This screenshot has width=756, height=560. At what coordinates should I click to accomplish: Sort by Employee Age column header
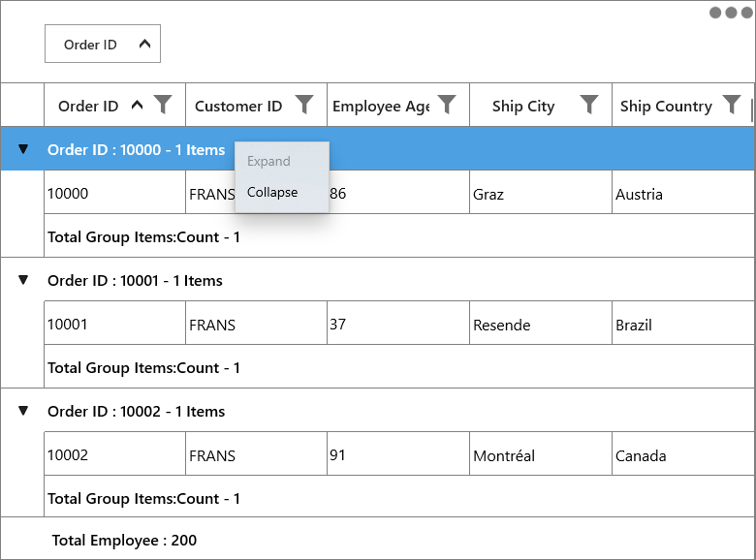tap(381, 106)
